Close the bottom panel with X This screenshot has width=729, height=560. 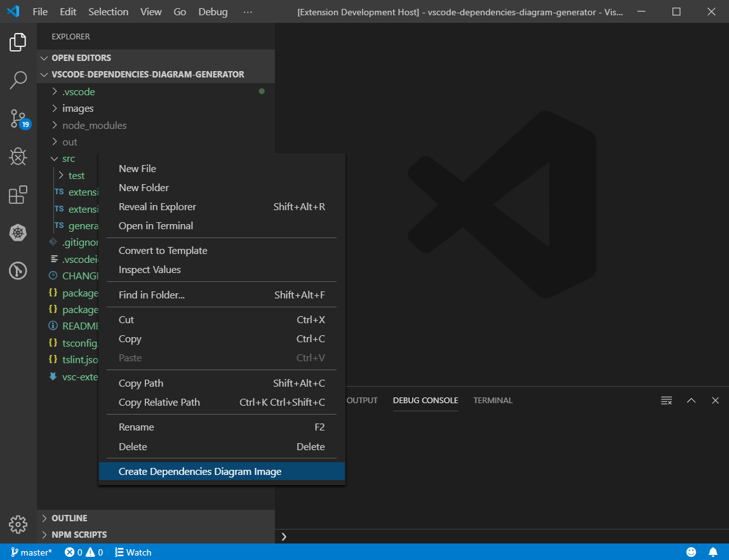[715, 401]
